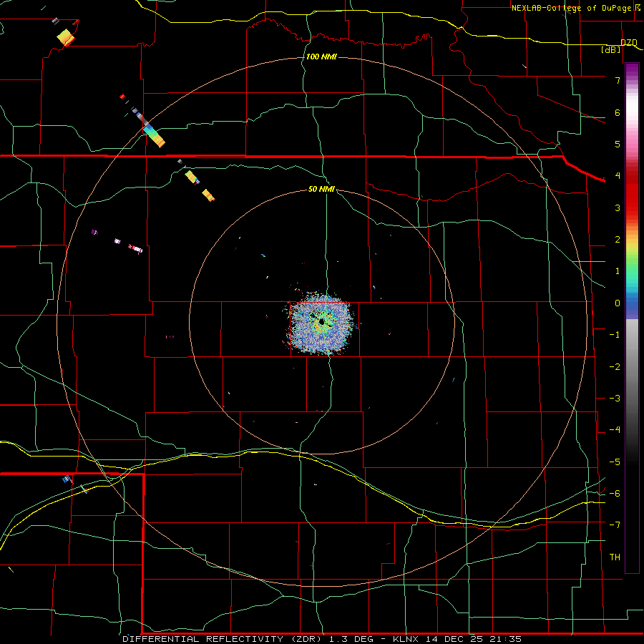This screenshot has width=644, height=644.
Task: Click the 2 value on the dB scale
Action: [618, 240]
